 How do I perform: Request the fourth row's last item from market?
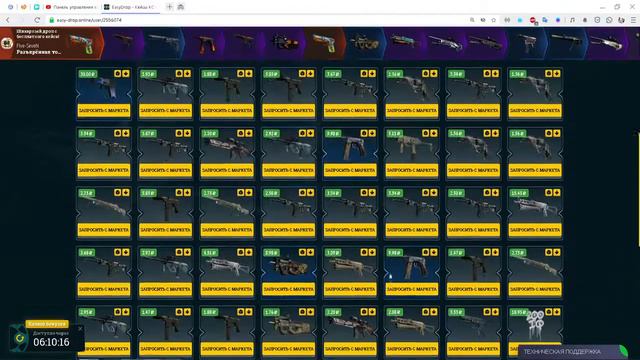[x=535, y=289]
